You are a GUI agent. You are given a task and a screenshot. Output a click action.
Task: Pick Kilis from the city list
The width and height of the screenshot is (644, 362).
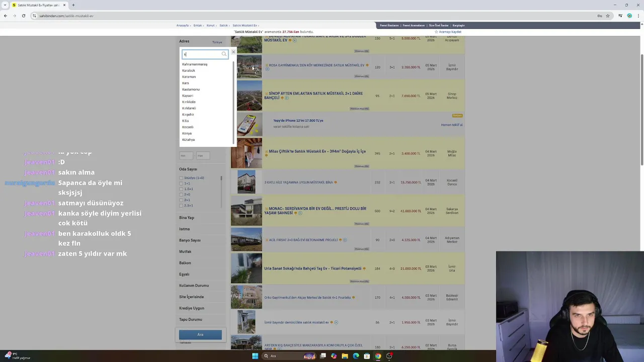click(185, 121)
